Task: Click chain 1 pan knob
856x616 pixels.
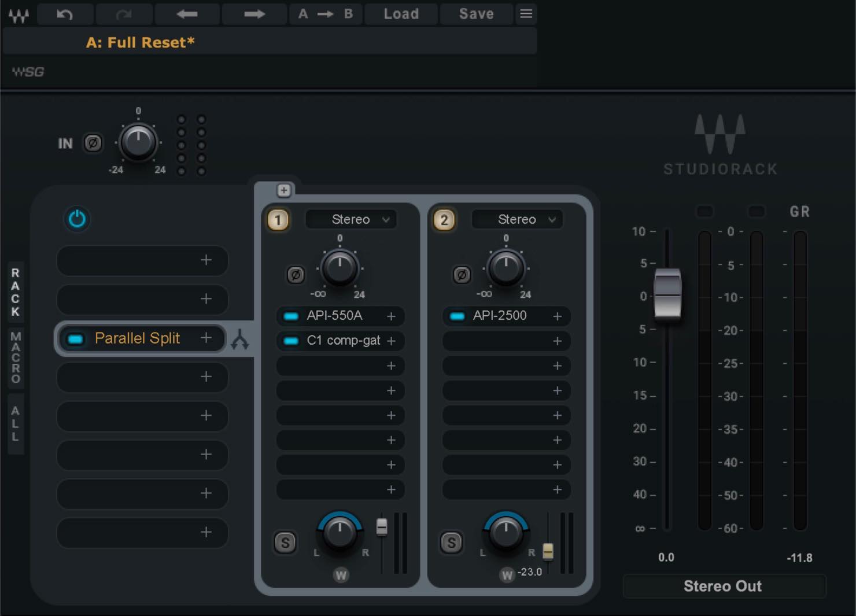Action: (x=340, y=532)
